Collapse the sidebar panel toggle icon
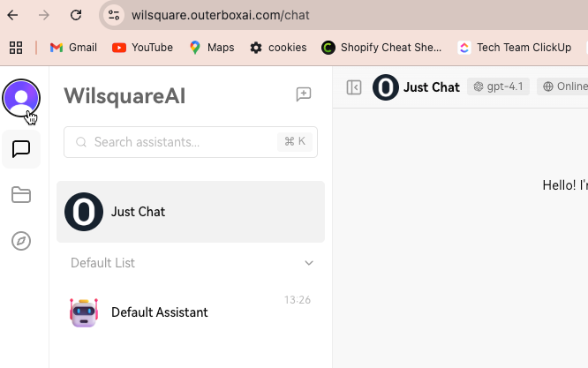Screen dimensions: 588x368 [x=354, y=87]
